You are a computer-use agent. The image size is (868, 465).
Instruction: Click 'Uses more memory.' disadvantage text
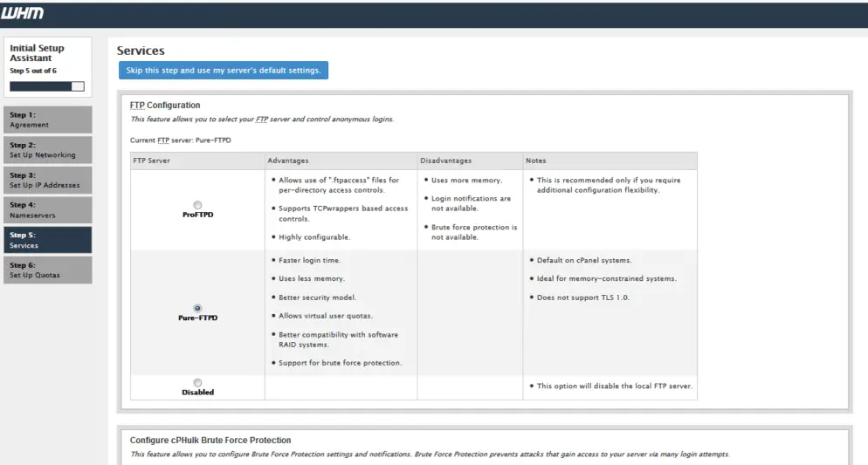pyautogui.click(x=466, y=181)
